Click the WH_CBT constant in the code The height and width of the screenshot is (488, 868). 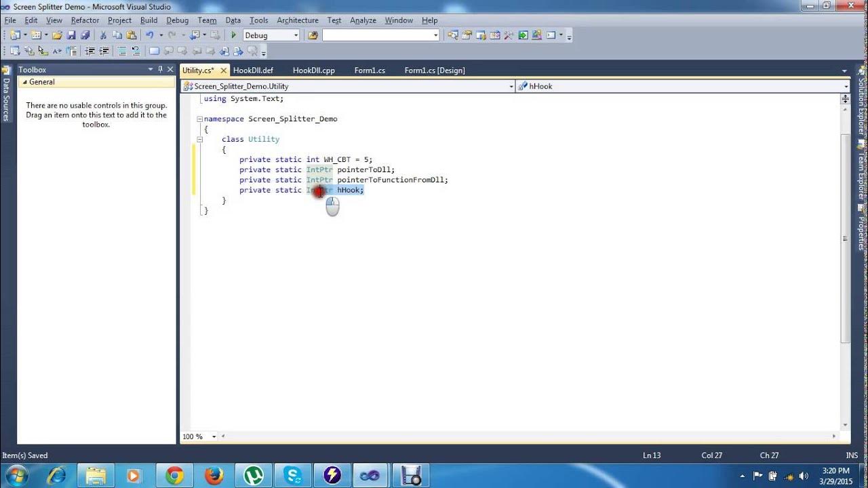point(337,159)
